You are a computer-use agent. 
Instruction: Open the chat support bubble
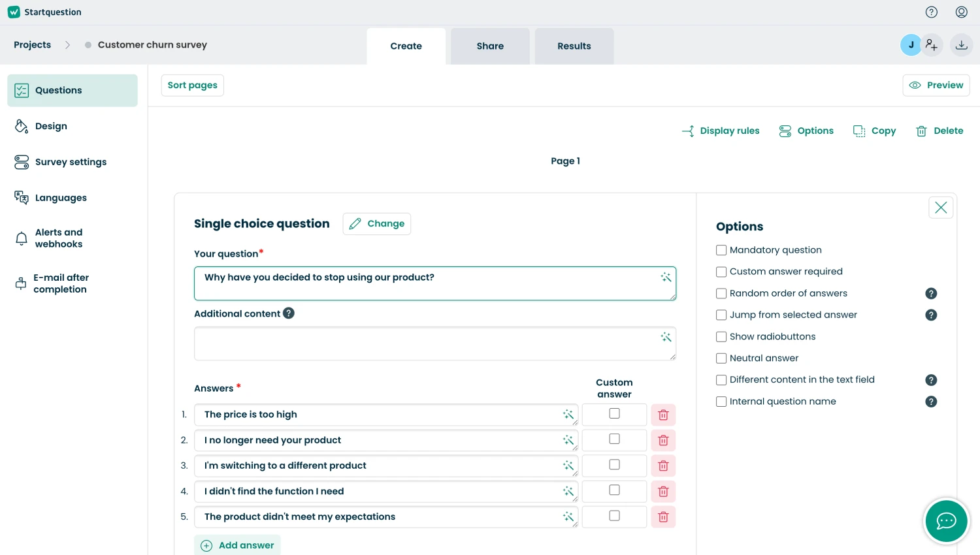click(946, 521)
